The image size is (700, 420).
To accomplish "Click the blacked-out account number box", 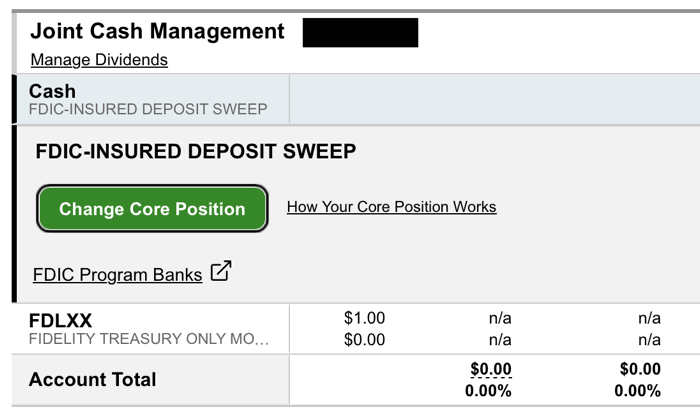I will [x=360, y=32].
